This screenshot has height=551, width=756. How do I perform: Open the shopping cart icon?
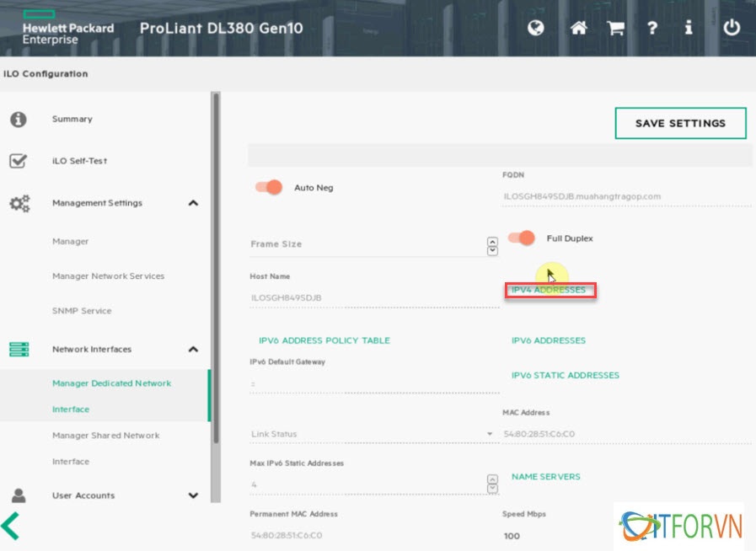616,28
